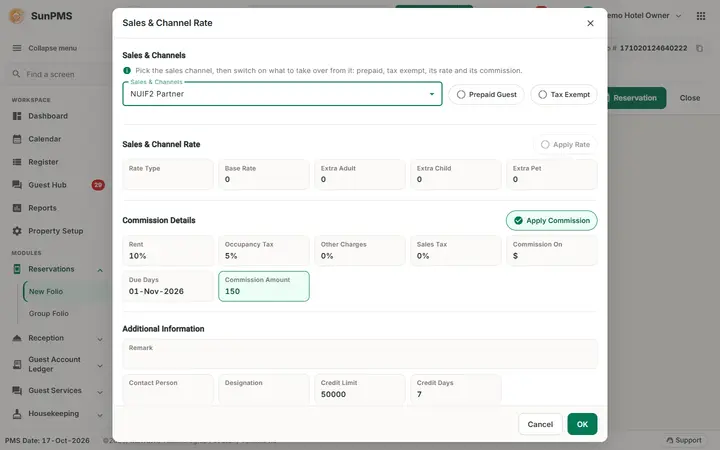Viewport: 720px width, 450px height.
Task: Expand the Reception submenu chevron
Action: tap(100, 339)
